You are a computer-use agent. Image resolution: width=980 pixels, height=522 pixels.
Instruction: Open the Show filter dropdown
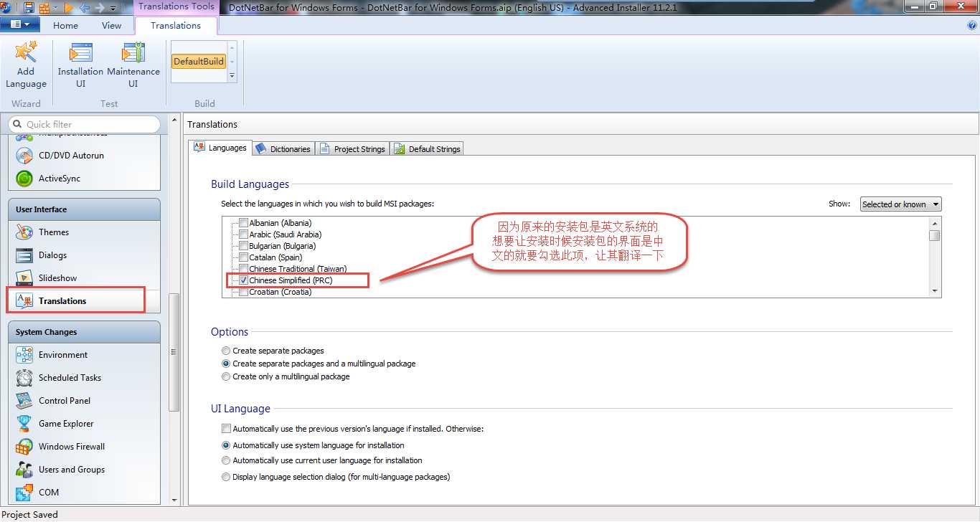(900, 204)
